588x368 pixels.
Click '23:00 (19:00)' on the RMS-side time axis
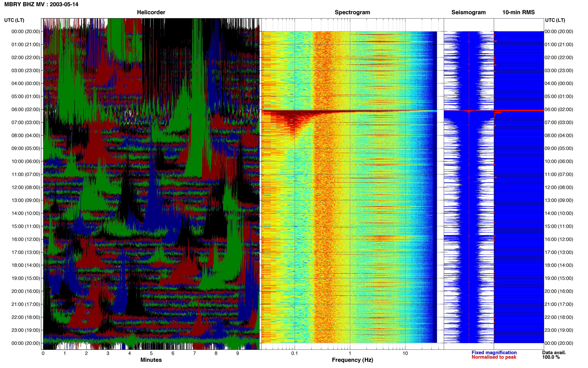coord(559,330)
